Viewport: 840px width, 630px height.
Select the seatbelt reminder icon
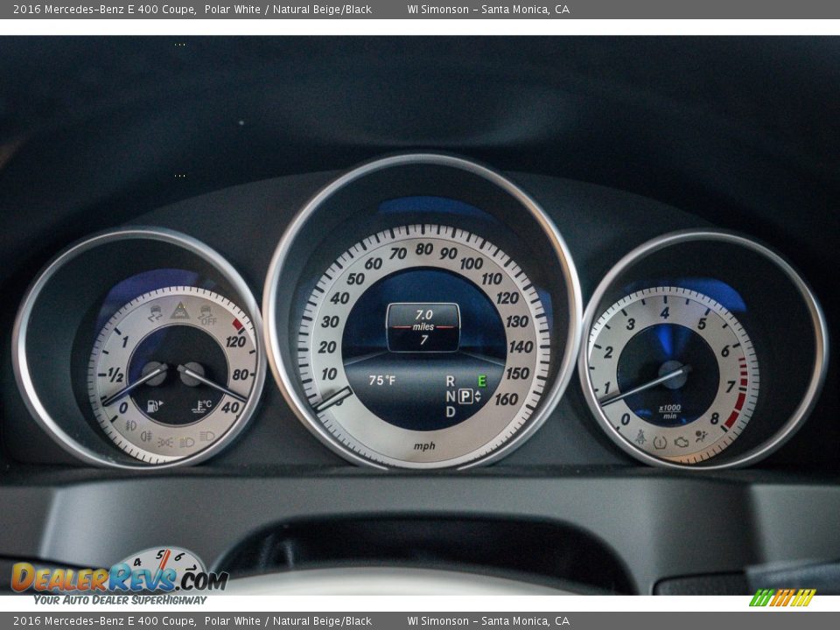click(x=641, y=437)
